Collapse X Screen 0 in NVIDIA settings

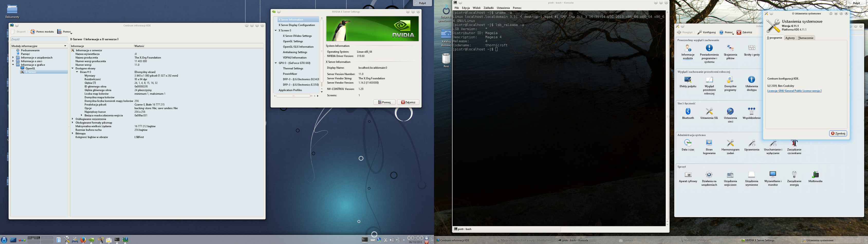coord(276,30)
